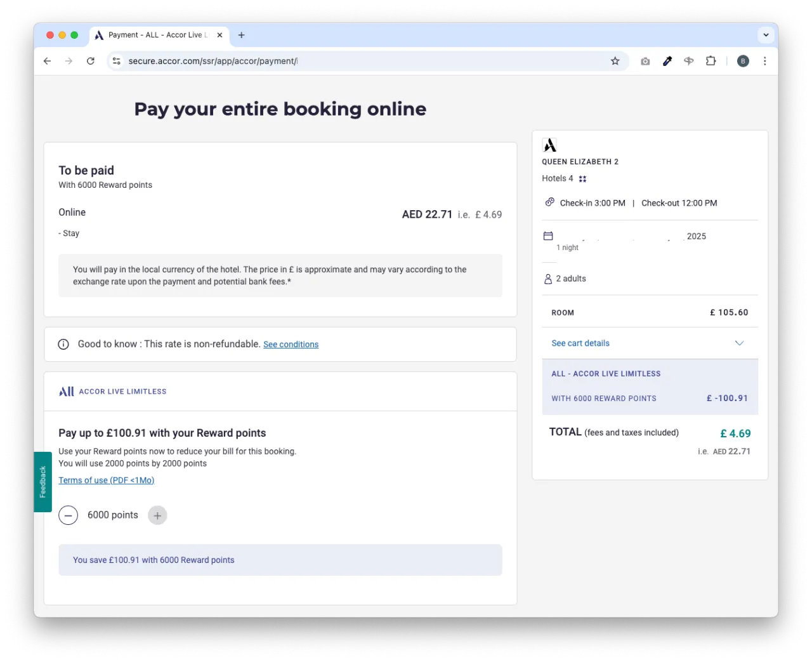812x662 pixels.
Task: Click the browser profile avatar icon
Action: [x=743, y=61]
